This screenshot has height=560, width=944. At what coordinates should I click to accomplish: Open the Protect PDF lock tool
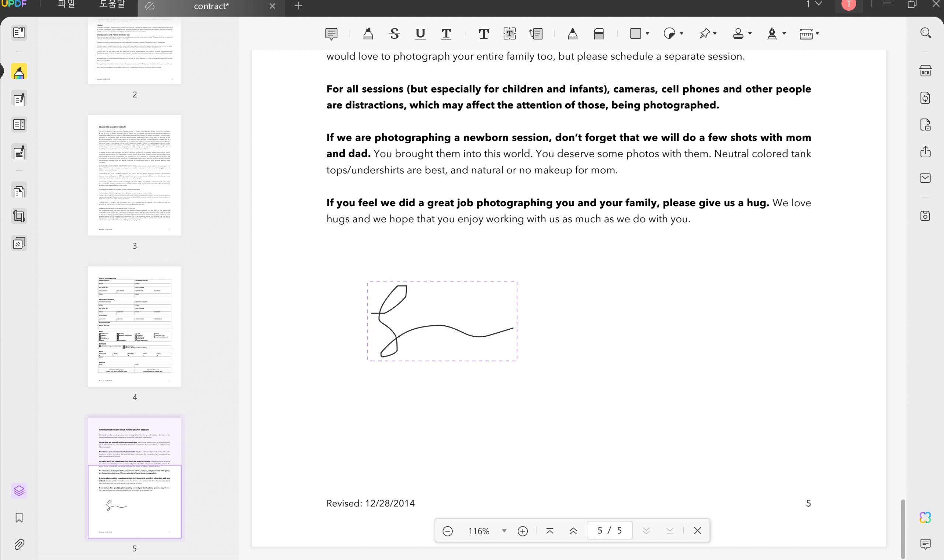pyautogui.click(x=925, y=125)
